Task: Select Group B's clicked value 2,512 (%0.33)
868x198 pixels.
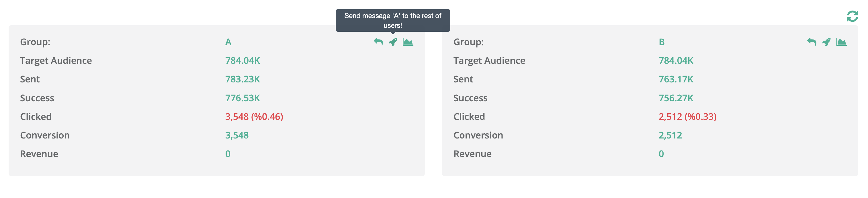Action: click(x=687, y=117)
